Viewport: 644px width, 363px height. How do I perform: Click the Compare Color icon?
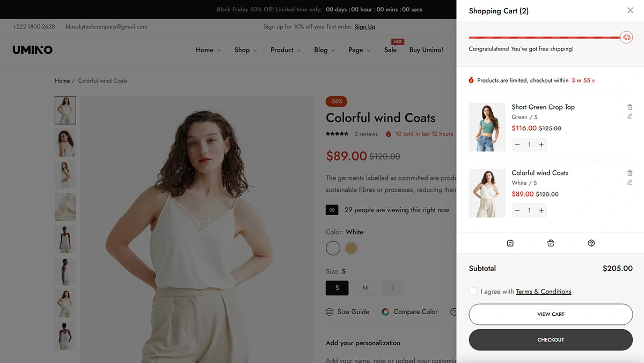(x=385, y=311)
